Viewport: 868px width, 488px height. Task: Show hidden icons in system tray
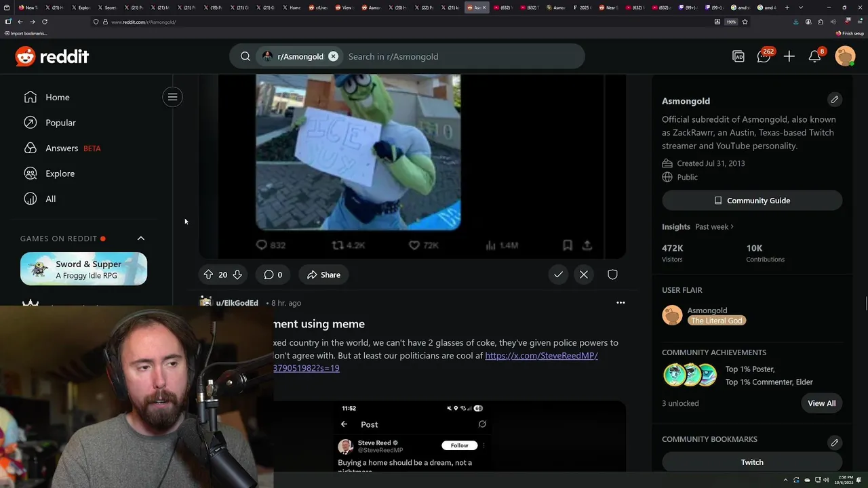pos(785,480)
